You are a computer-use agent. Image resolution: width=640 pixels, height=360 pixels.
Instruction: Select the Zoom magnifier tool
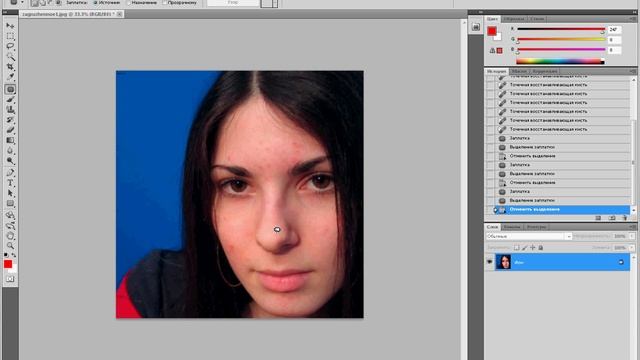click(x=10, y=246)
